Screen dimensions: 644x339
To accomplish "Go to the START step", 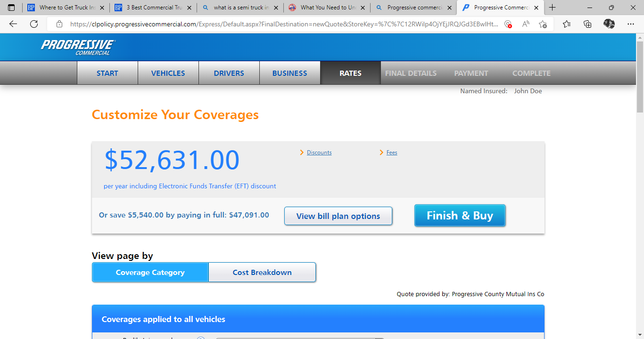I will click(107, 73).
